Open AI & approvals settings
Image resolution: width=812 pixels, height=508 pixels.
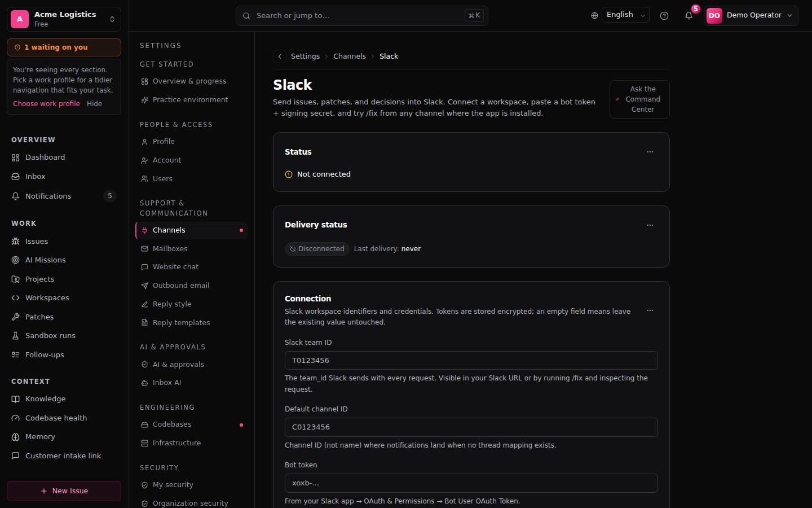click(191, 365)
